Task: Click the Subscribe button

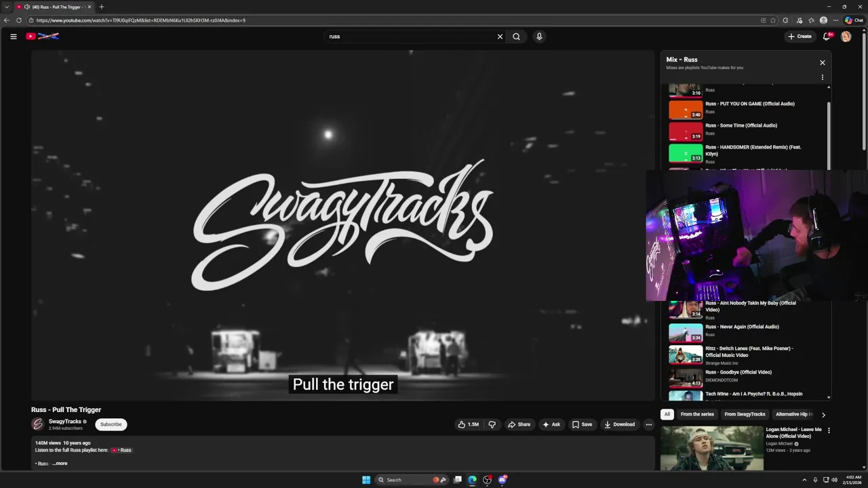Action: tap(111, 424)
